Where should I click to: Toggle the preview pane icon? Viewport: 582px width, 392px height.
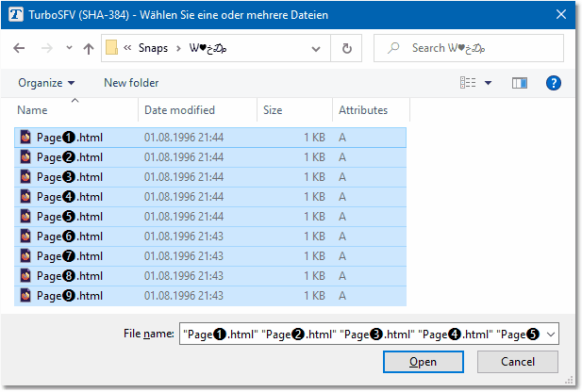[519, 83]
